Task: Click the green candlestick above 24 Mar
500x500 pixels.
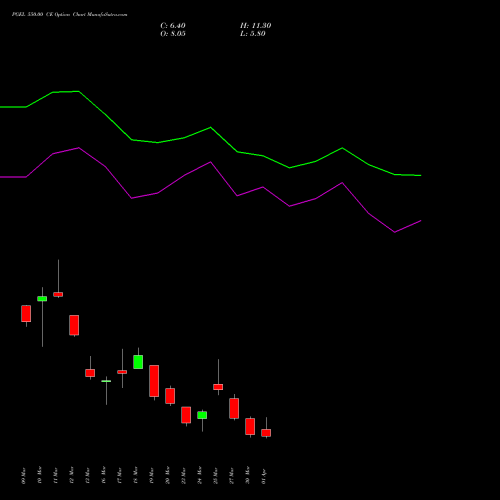Action: pyautogui.click(x=202, y=415)
